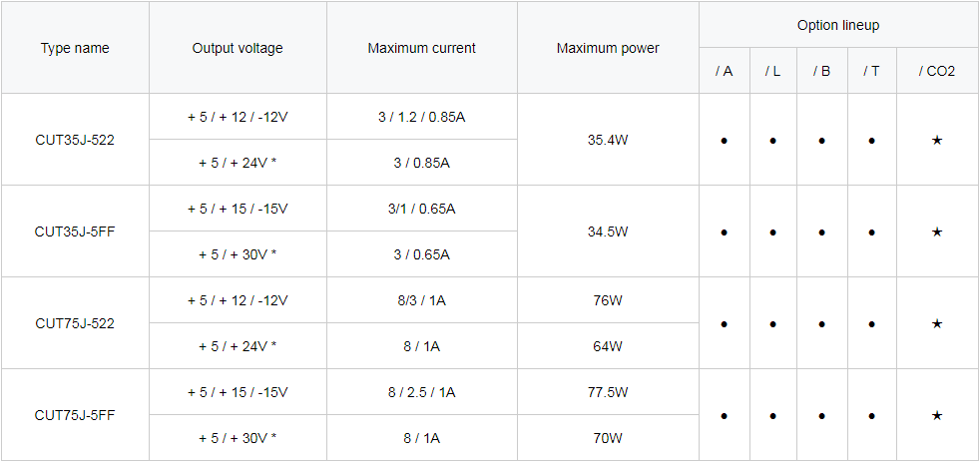Click the CUT35J-522 /CO2 star symbol
Image resolution: width=980 pixels, height=462 pixels.
936,141
